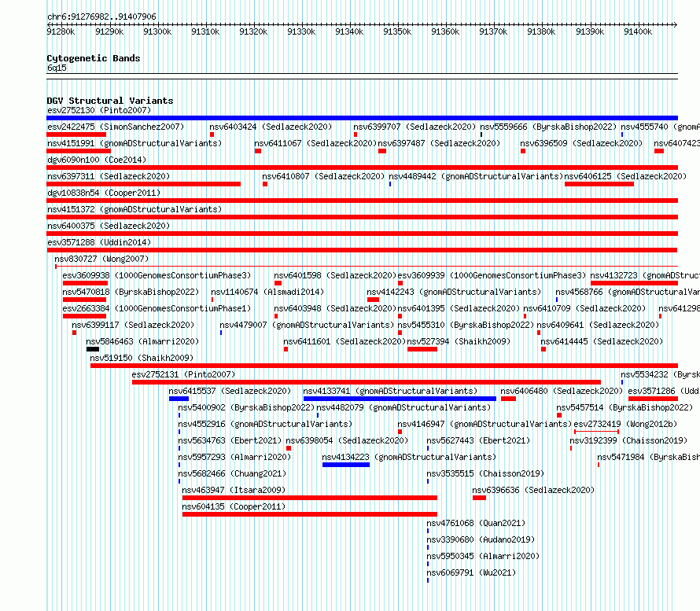700x611 pixels.
Task: Open nsv6415537 (Sedlazeck2020) variant
Action: tap(230, 391)
